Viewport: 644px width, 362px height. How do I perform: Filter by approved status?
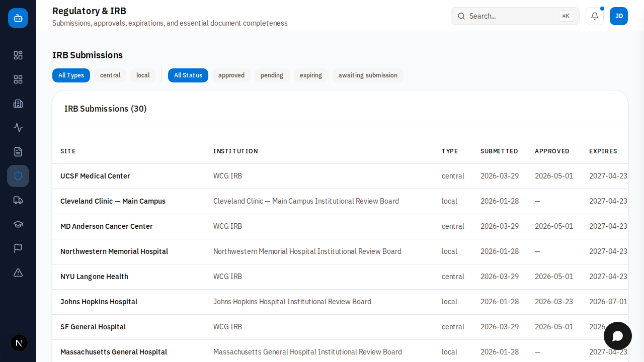(x=231, y=75)
